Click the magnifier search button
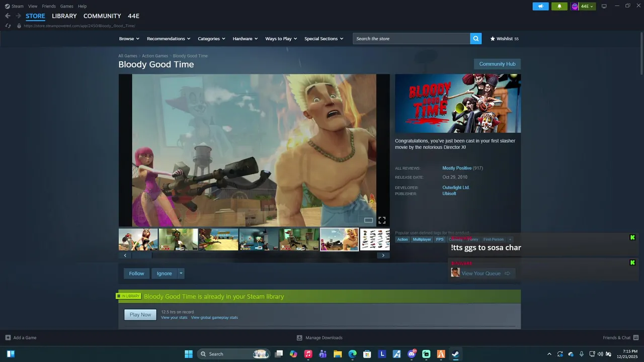The image size is (644, 362). click(x=475, y=38)
